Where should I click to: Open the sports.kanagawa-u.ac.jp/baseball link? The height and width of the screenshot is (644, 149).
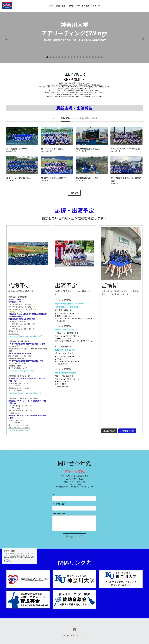(x=25, y=336)
